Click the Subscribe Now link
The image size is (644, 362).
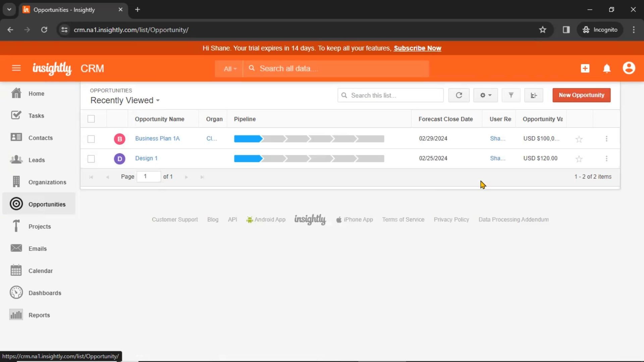click(417, 48)
